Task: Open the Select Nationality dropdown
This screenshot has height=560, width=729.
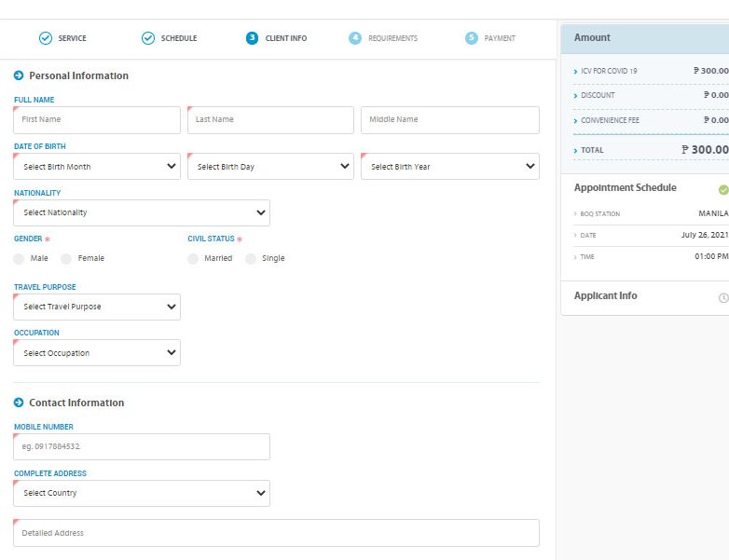Action: tap(142, 212)
